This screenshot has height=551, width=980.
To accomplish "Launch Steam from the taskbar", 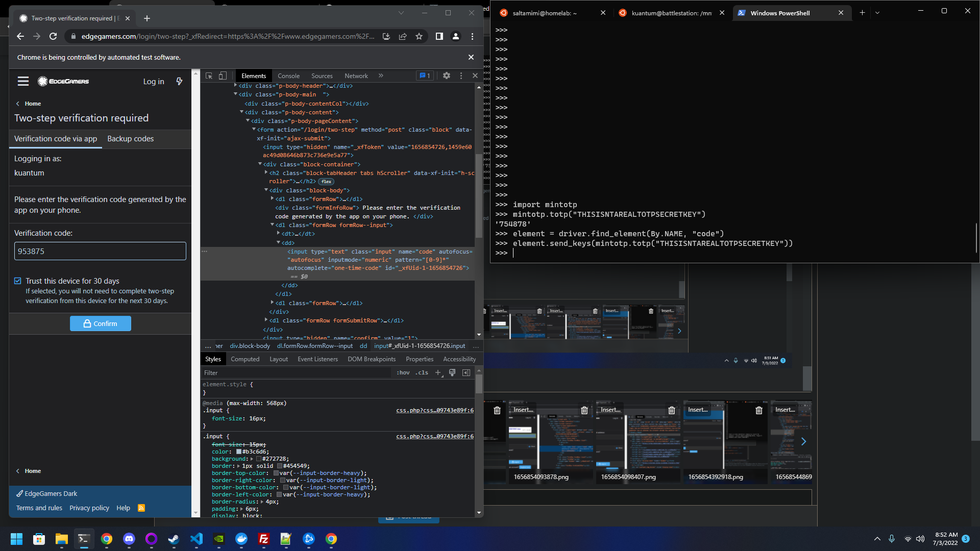I will point(174,539).
